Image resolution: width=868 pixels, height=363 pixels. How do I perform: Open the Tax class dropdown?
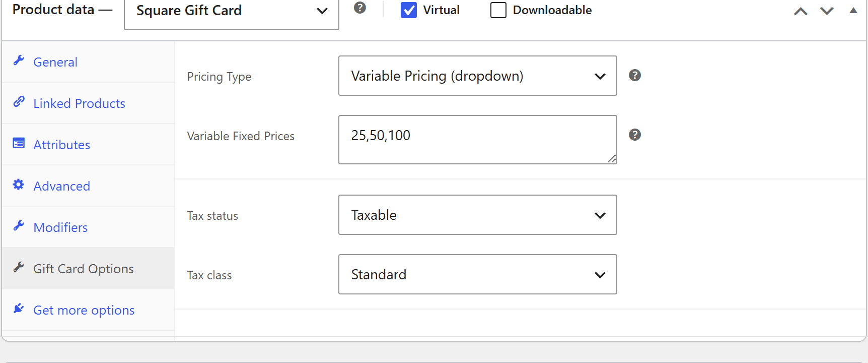pos(478,274)
